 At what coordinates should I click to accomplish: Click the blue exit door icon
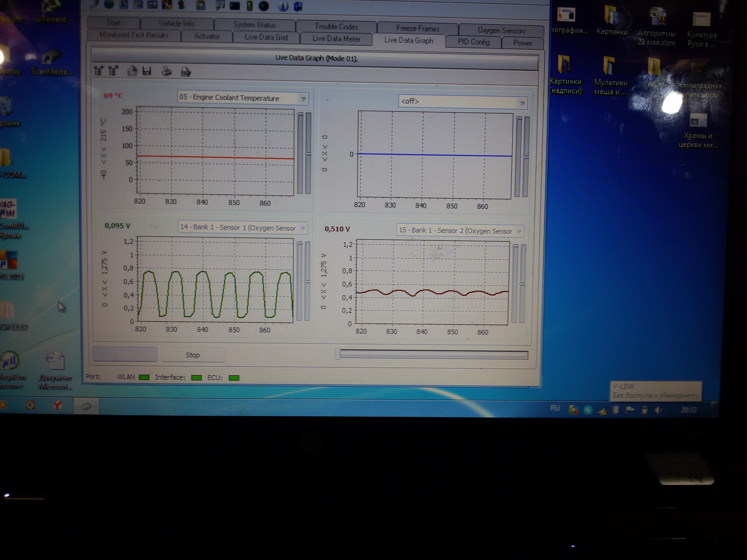(x=298, y=6)
